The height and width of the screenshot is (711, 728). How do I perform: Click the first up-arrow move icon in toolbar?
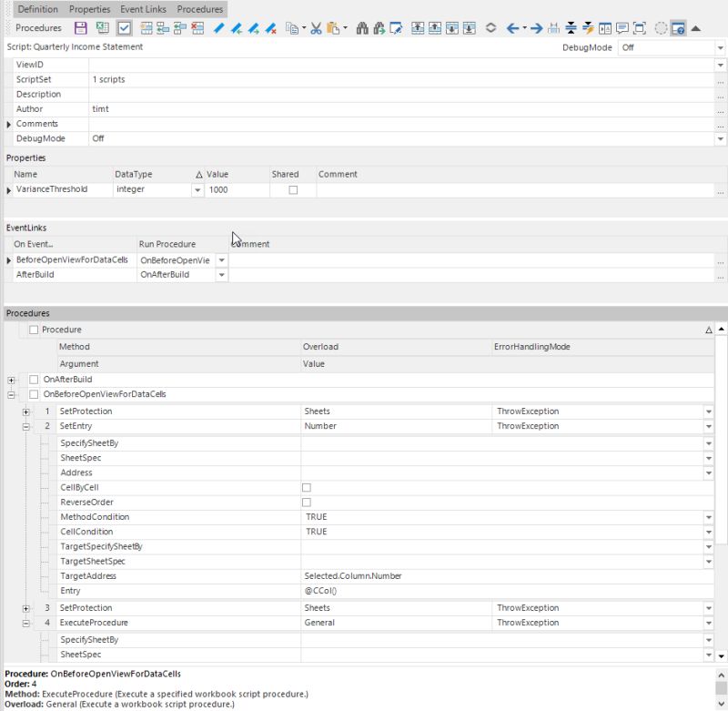tap(418, 28)
